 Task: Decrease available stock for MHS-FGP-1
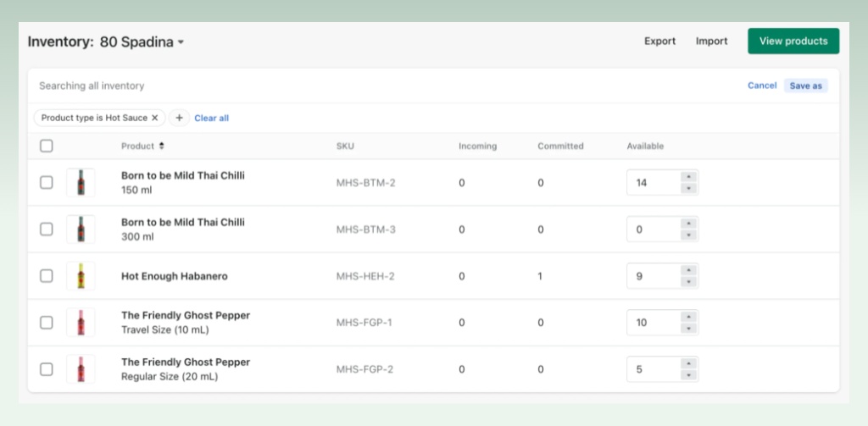coord(688,329)
